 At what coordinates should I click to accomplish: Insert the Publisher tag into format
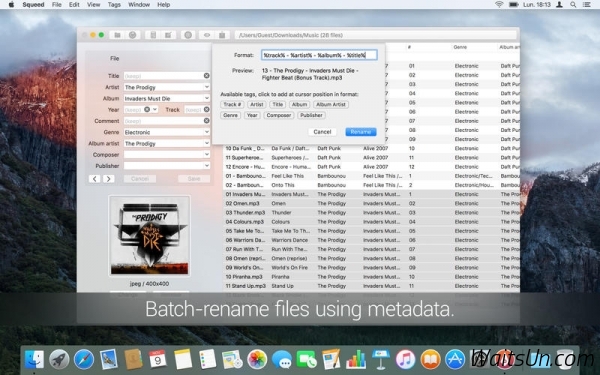[311, 115]
